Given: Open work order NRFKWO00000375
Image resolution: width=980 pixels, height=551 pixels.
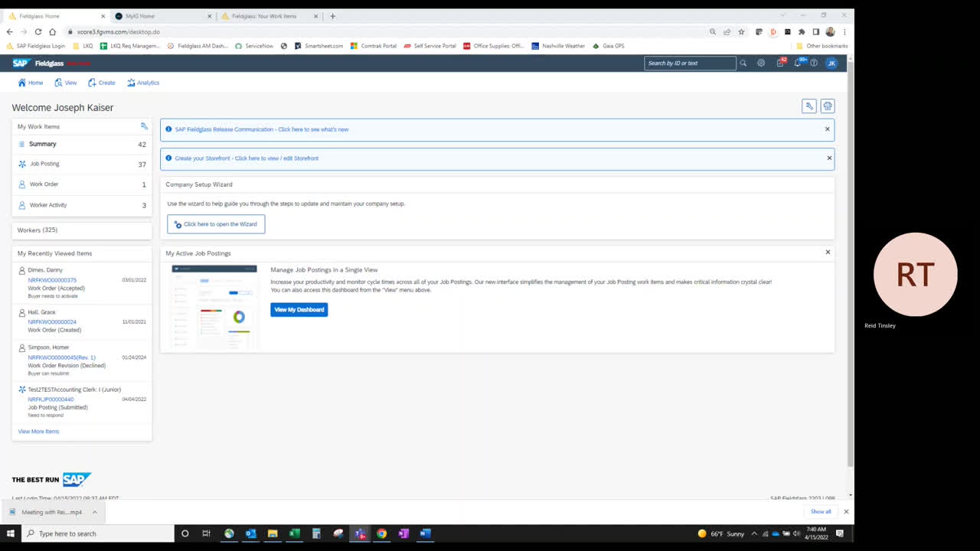Looking at the screenshot, I should 52,280.
